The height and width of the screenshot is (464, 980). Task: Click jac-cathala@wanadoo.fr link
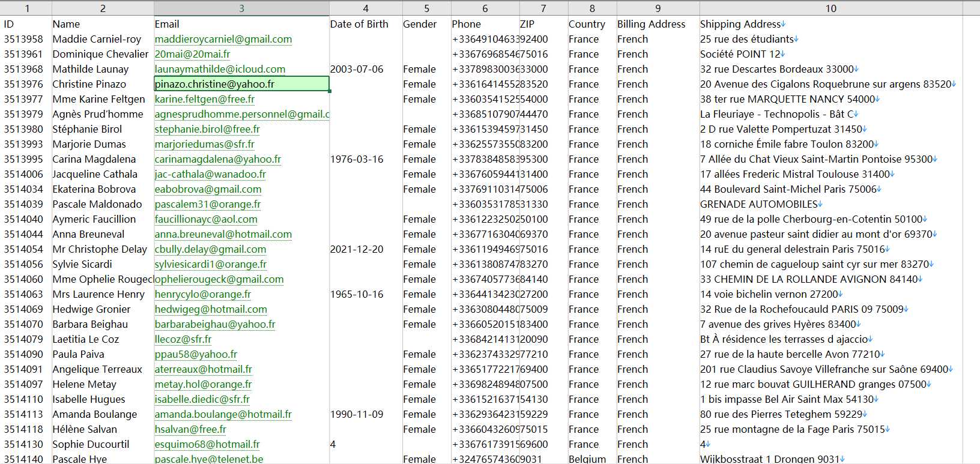210,174
